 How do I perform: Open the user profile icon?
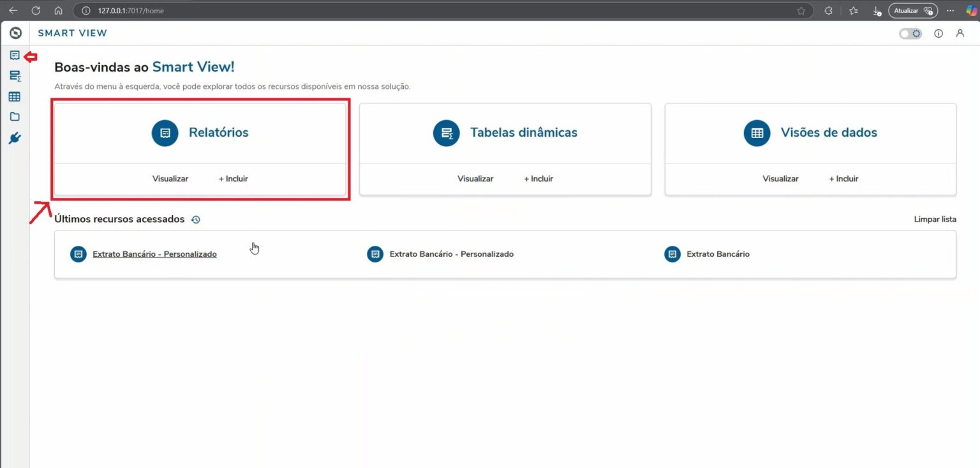960,33
